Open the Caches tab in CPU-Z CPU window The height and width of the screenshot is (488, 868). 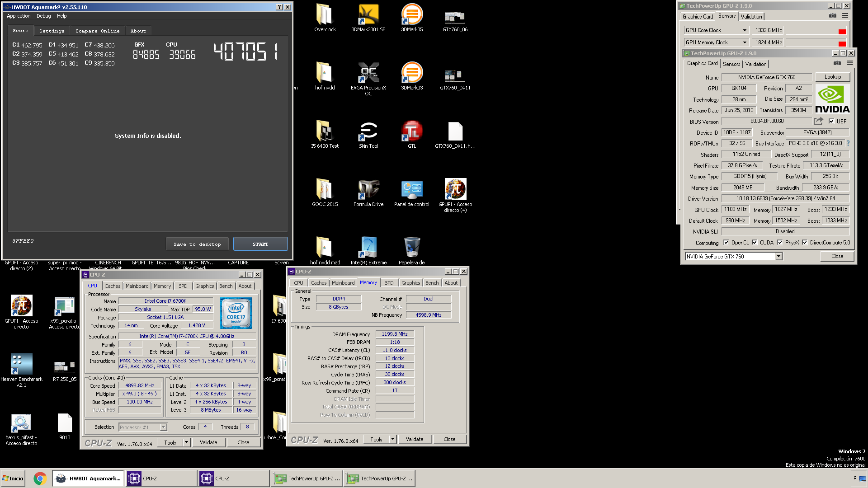coord(113,286)
